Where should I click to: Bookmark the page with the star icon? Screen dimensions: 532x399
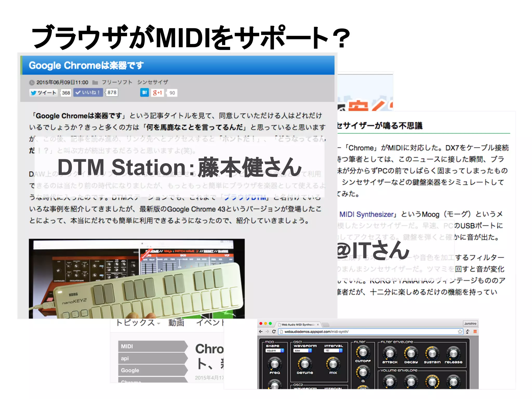tap(460, 332)
